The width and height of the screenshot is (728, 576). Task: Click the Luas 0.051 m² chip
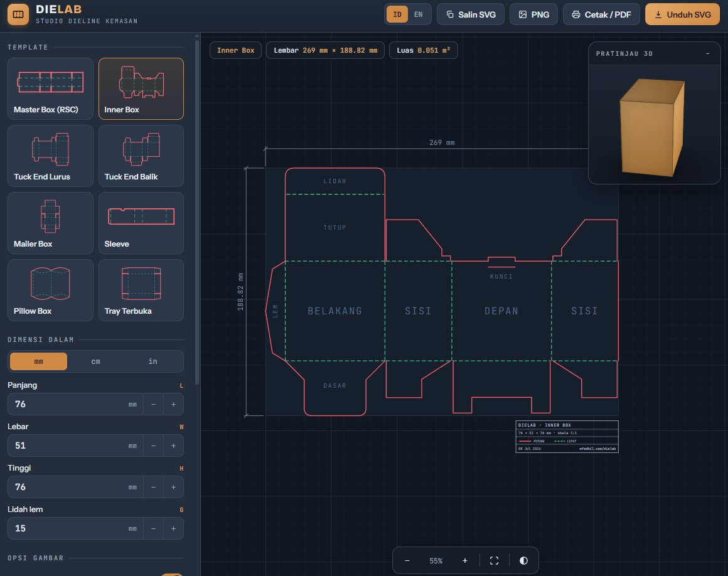tap(424, 50)
